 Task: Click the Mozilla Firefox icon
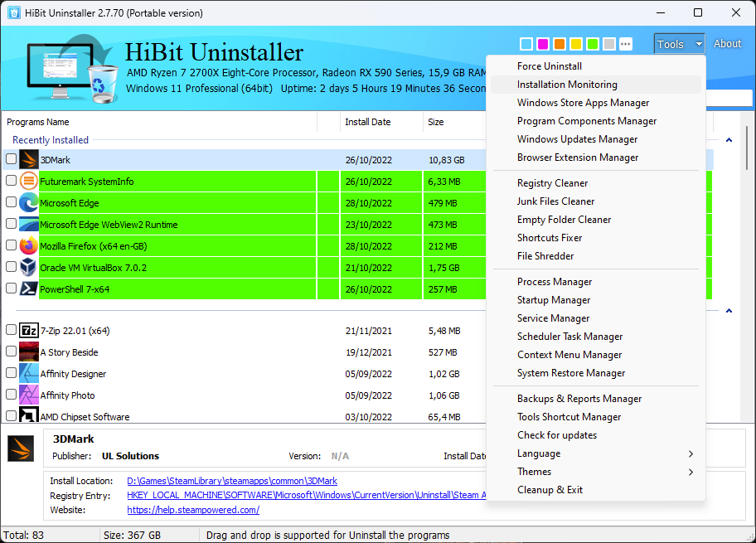[28, 246]
